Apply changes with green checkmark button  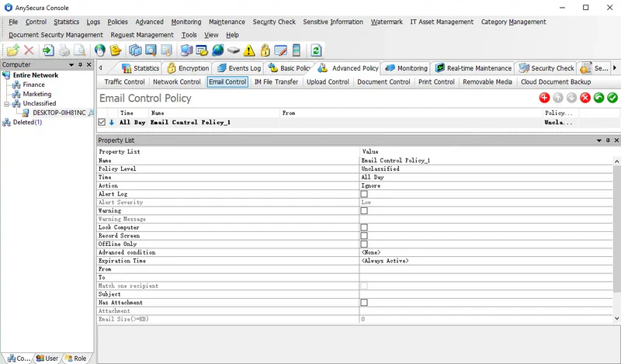612,98
